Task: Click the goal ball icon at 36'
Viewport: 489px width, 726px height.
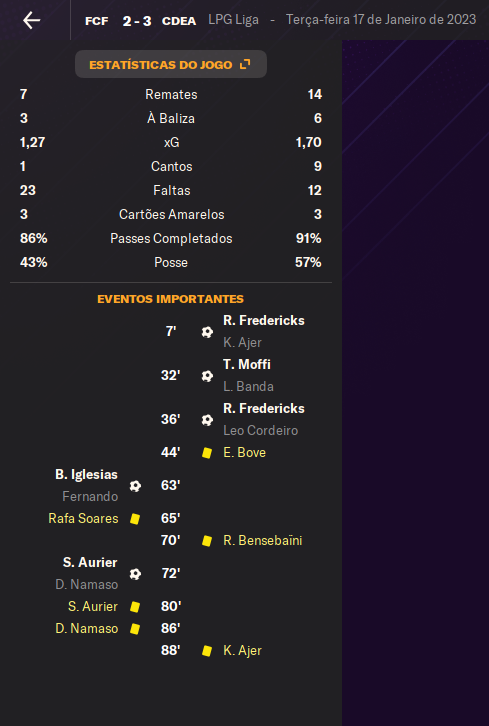Action: pyautogui.click(x=207, y=420)
